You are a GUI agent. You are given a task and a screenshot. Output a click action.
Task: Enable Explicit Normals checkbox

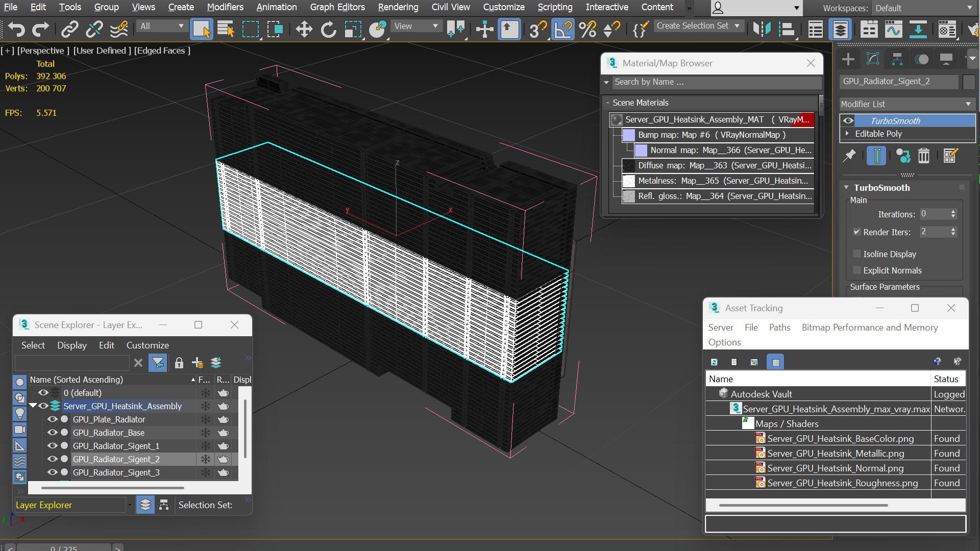pos(857,270)
